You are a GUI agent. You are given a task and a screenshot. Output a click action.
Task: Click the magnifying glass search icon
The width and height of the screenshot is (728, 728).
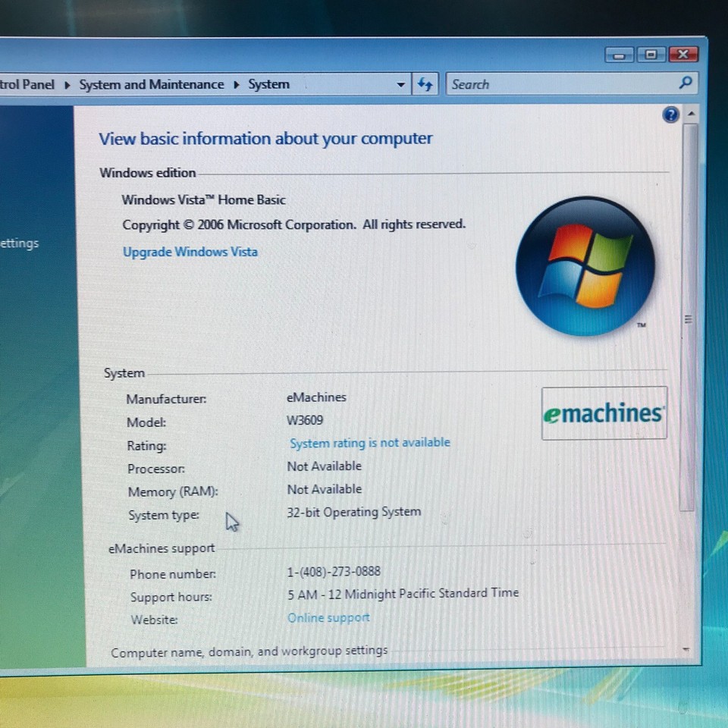(685, 83)
